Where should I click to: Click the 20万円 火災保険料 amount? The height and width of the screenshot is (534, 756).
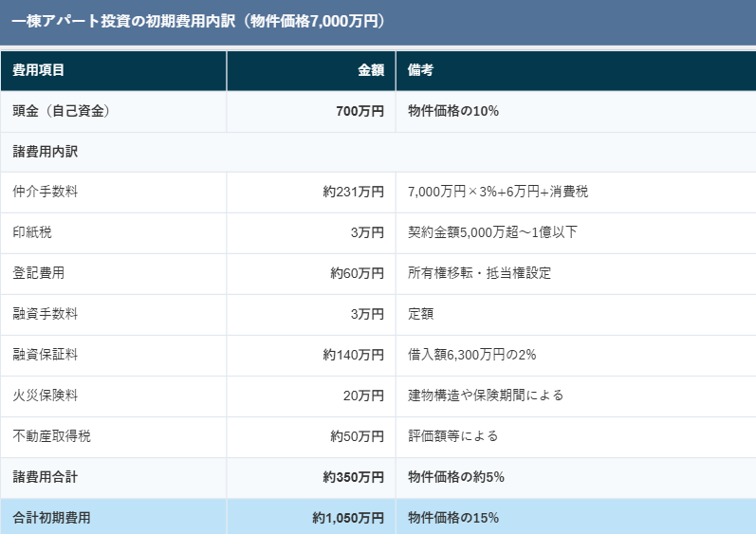coord(363,396)
